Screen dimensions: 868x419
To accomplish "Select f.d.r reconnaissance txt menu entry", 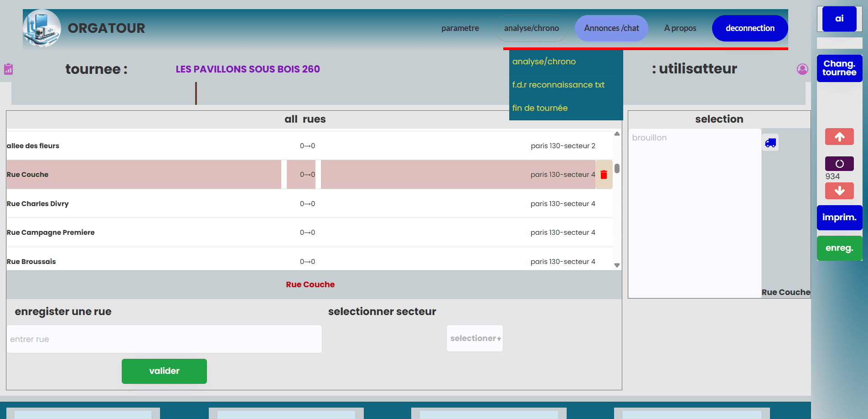I will [558, 85].
